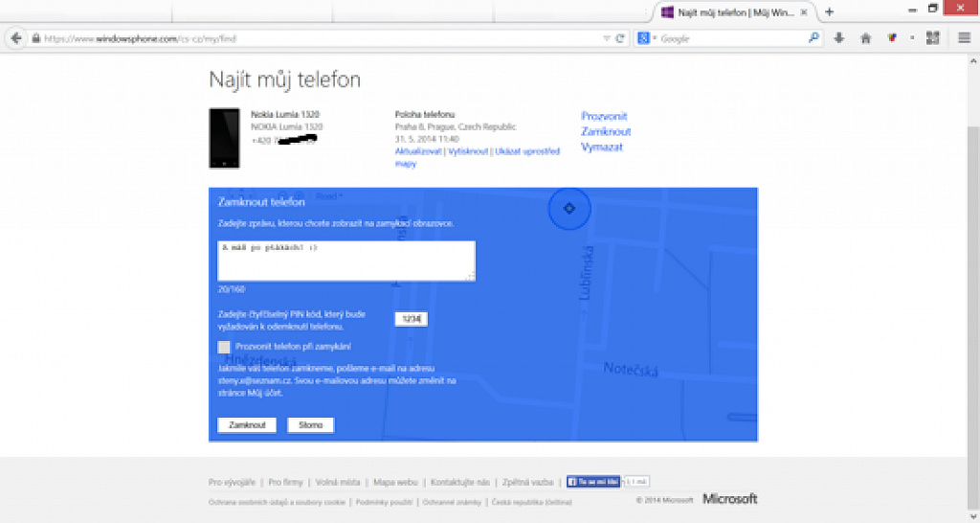Open the Google search engine selector

coord(646,38)
